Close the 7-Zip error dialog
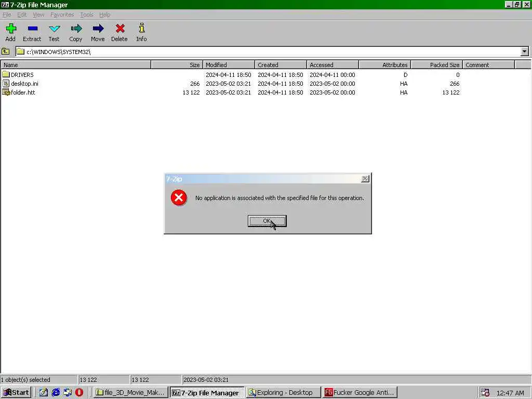Screen dimensions: 532x399 pos(365,179)
